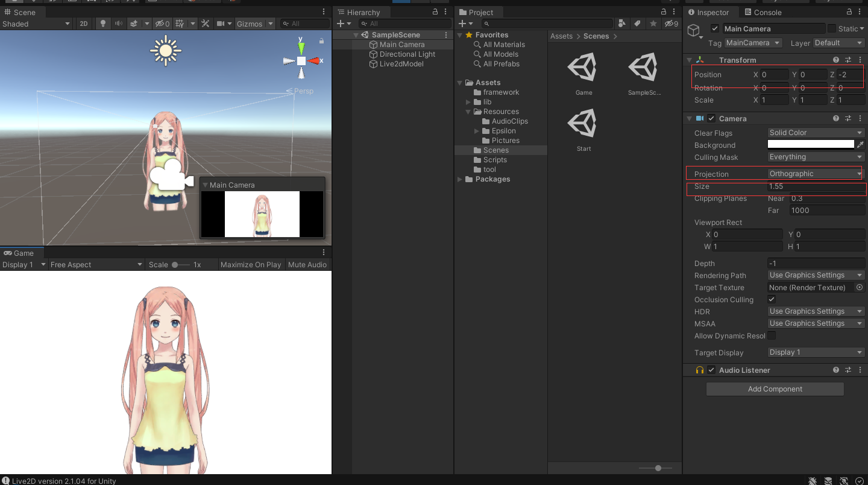Click the scene camera settings icon
The image size is (868, 485).
point(222,24)
